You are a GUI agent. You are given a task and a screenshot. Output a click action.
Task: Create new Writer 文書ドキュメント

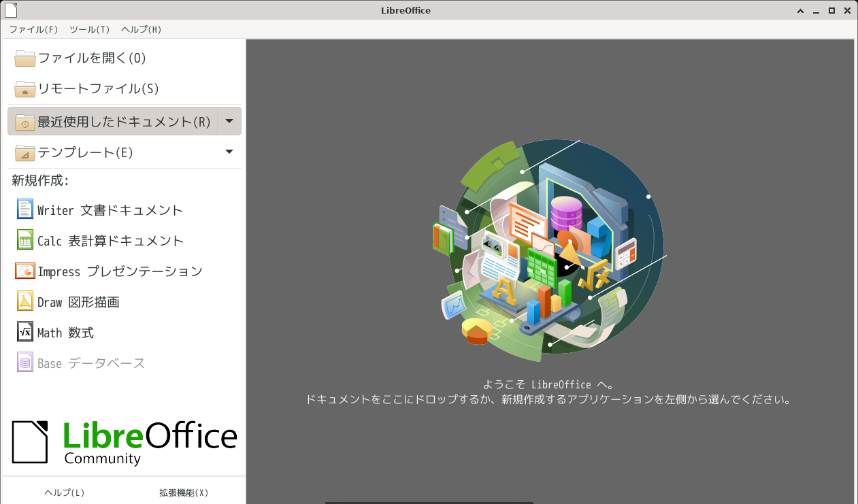coord(125,209)
